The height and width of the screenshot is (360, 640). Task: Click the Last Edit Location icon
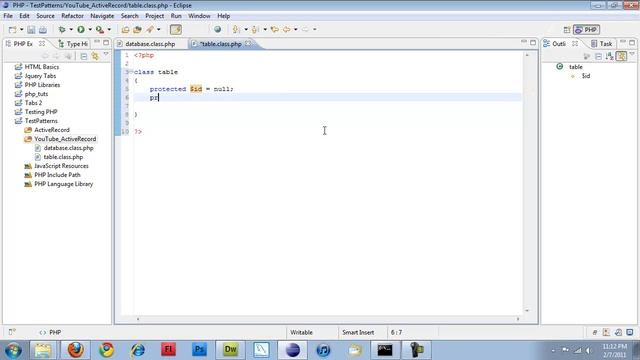coord(275,29)
